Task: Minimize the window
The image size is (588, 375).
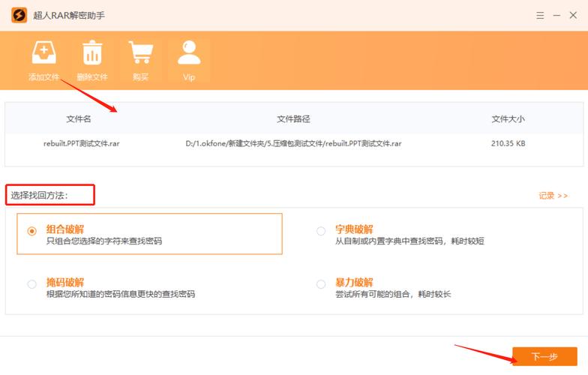Action: pos(556,15)
